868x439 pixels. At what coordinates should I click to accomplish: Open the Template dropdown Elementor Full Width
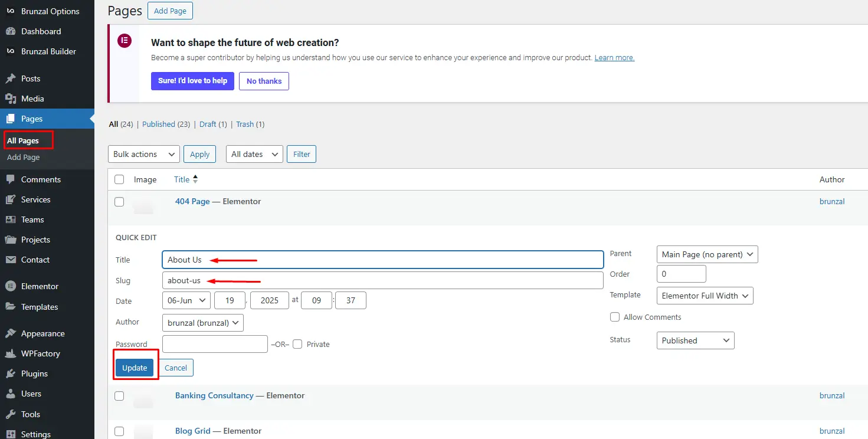(705, 296)
